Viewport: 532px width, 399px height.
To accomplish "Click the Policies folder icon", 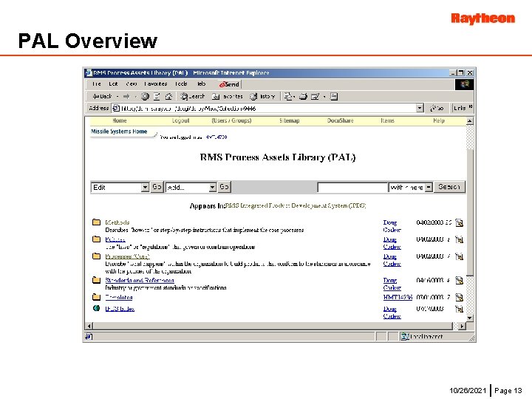I will pyautogui.click(x=96, y=239).
